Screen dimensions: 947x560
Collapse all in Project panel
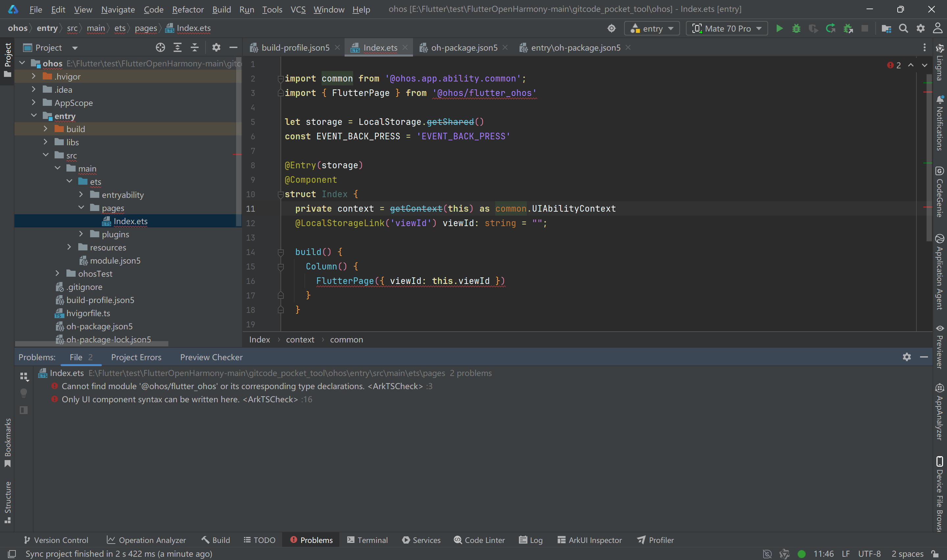[x=194, y=48]
